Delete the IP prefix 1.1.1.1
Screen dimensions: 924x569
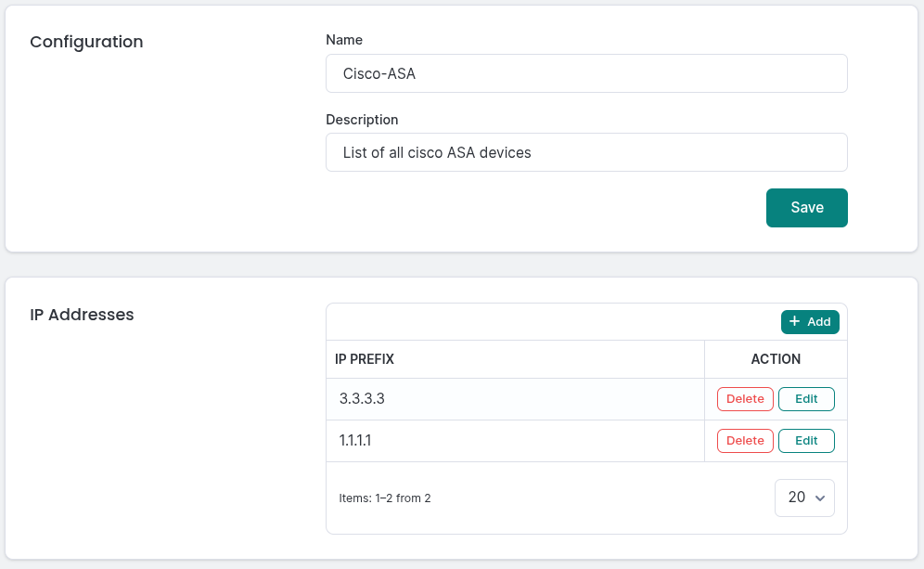(x=744, y=440)
